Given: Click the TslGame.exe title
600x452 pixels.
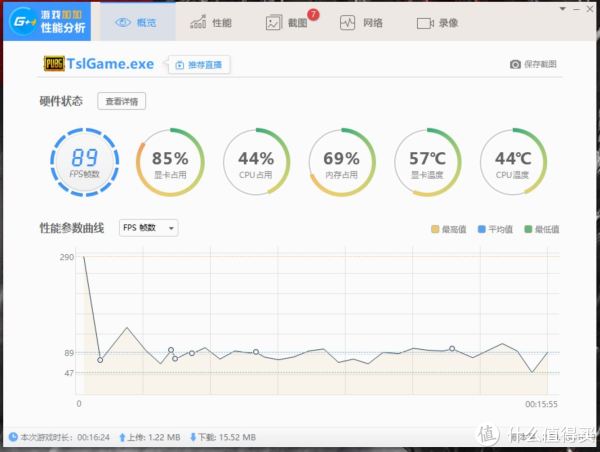Looking at the screenshot, I should (x=110, y=64).
